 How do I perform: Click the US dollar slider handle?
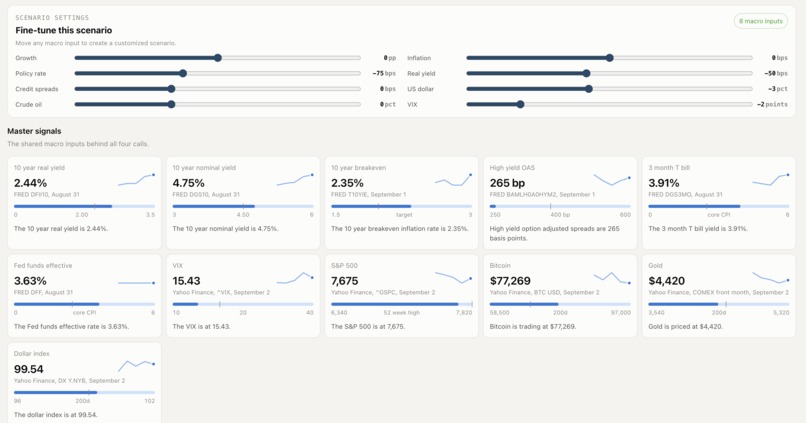click(x=589, y=89)
